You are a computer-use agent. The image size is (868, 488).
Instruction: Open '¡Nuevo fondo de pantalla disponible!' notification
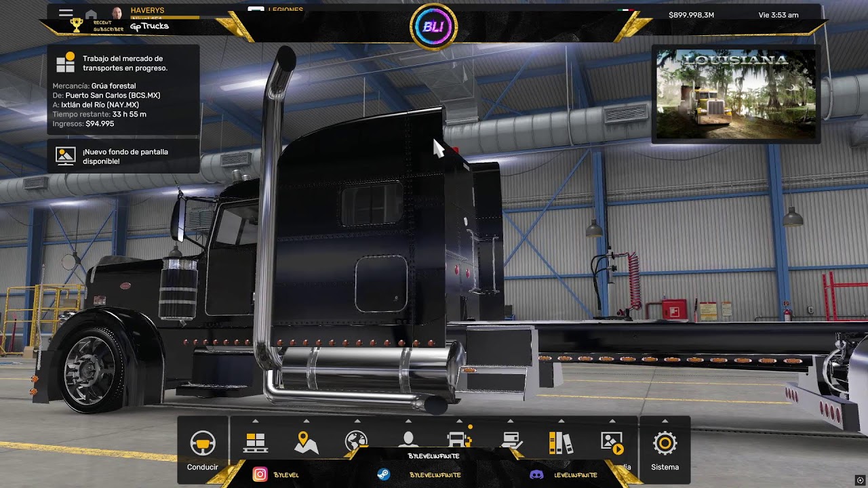[x=123, y=157]
